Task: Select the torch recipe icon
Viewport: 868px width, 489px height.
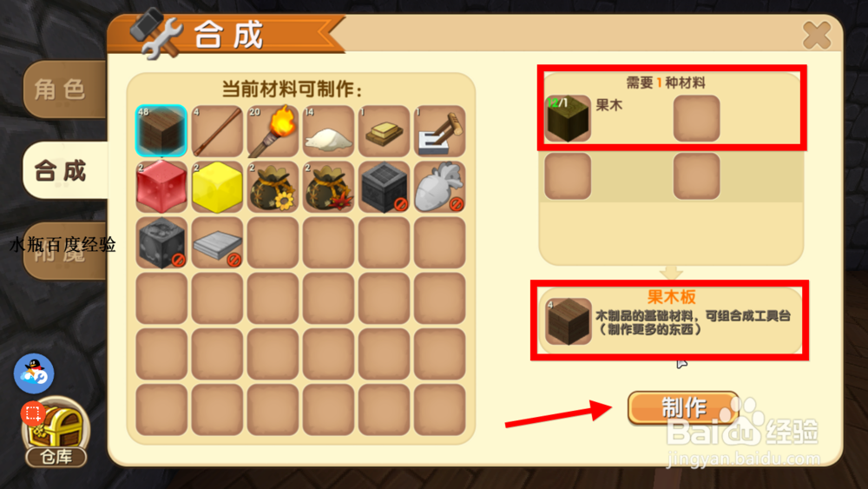Action: coord(273,130)
